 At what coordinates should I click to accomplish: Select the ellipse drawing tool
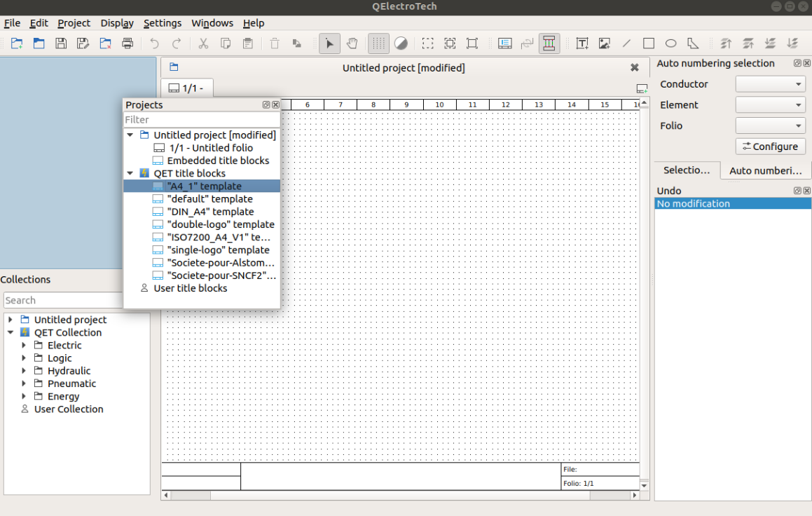point(670,43)
